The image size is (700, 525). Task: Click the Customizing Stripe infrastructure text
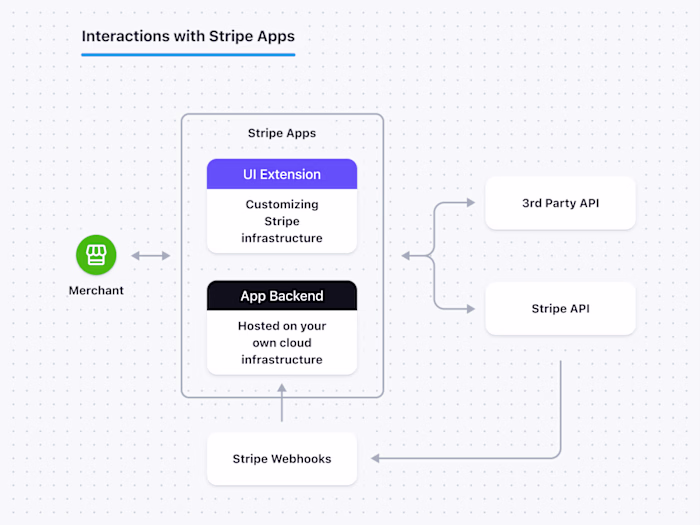(282, 221)
